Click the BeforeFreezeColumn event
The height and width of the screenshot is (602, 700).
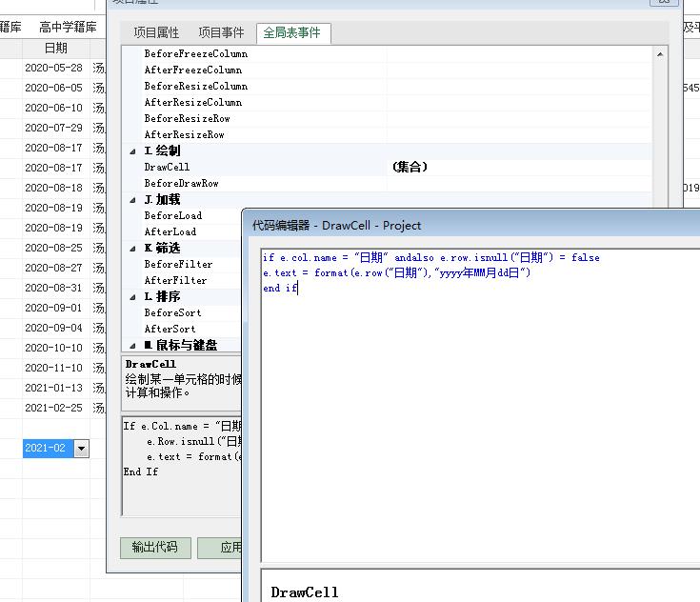[x=195, y=53]
